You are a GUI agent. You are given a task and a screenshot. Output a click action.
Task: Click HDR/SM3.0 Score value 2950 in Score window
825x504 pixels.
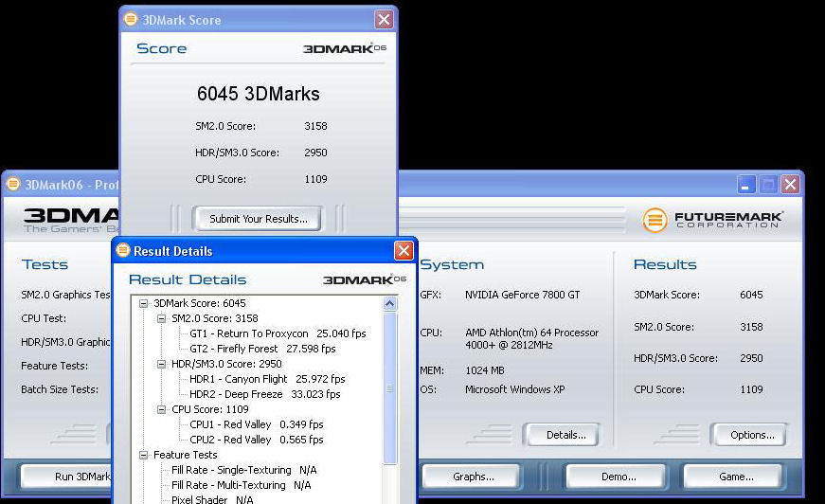(315, 153)
